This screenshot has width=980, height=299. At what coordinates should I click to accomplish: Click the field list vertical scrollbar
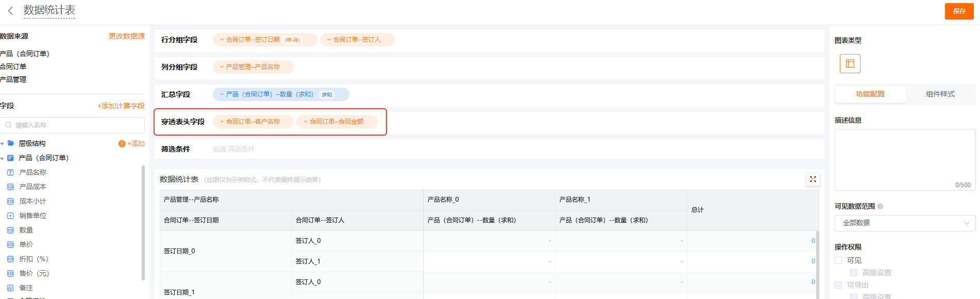pyautogui.click(x=143, y=223)
